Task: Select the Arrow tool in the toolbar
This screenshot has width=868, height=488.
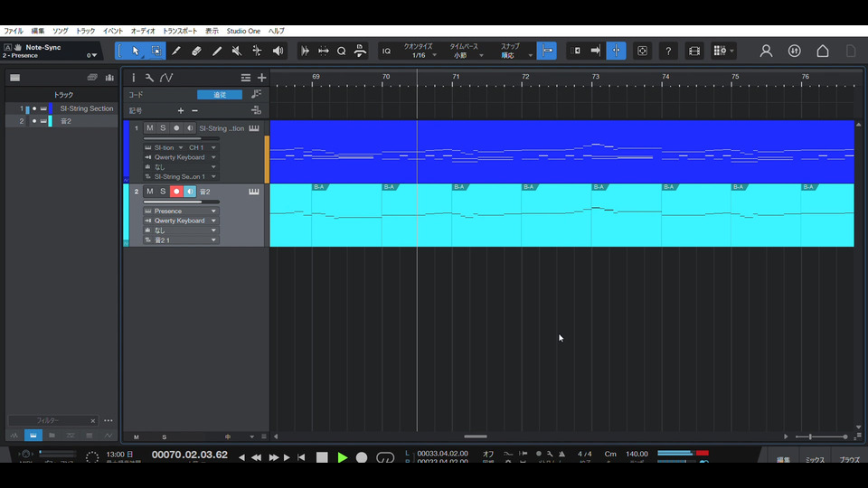Action: [136, 52]
